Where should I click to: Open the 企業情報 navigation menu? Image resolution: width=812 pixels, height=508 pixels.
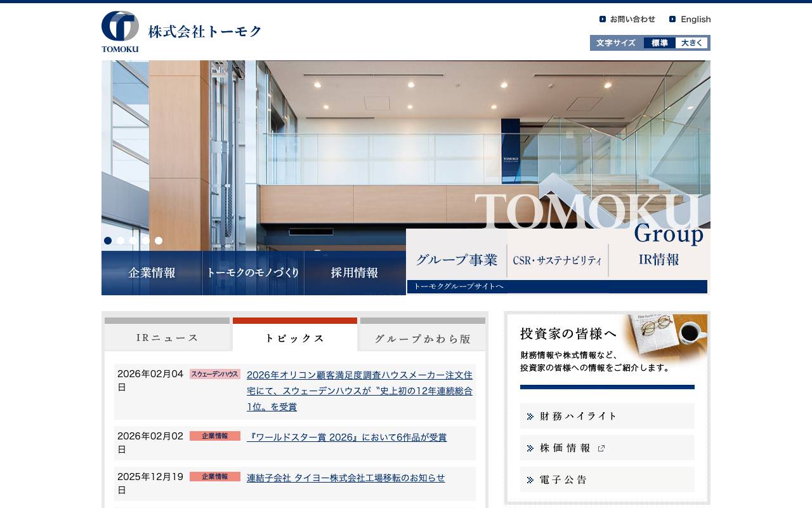[152, 273]
